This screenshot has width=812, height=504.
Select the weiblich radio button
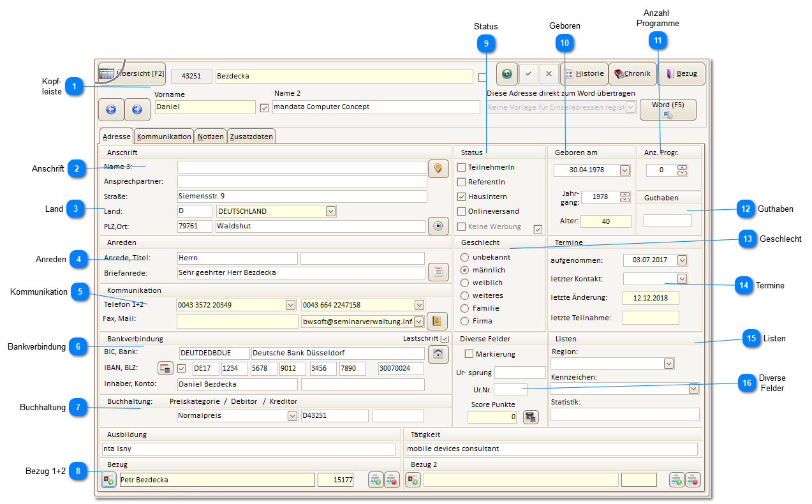[464, 283]
